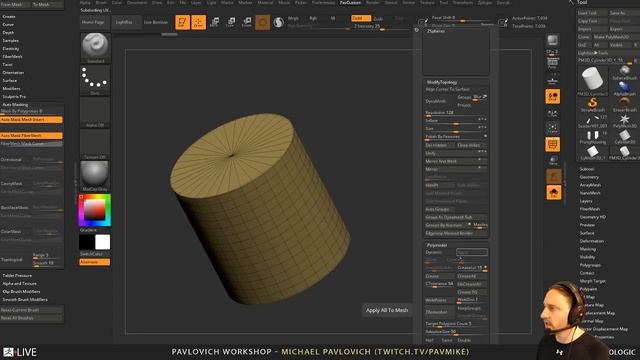
Task: Toggle the Transp transparency icon
Action: click(x=553, y=160)
